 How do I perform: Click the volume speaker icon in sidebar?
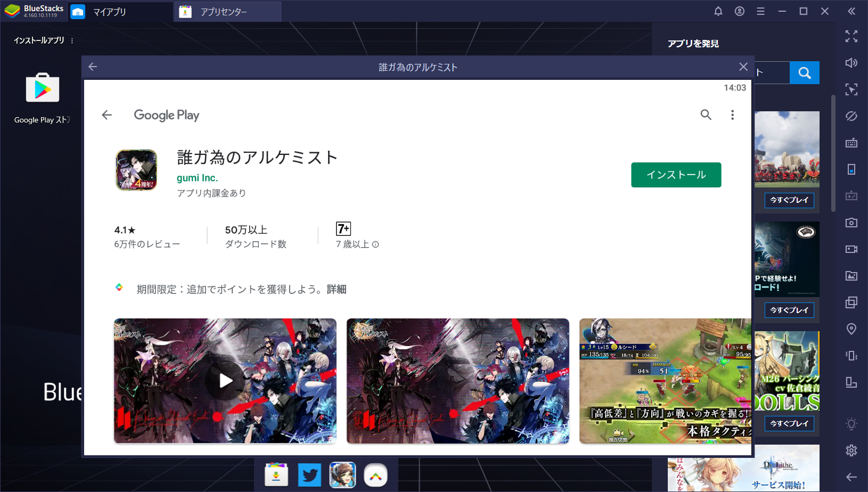[x=851, y=63]
